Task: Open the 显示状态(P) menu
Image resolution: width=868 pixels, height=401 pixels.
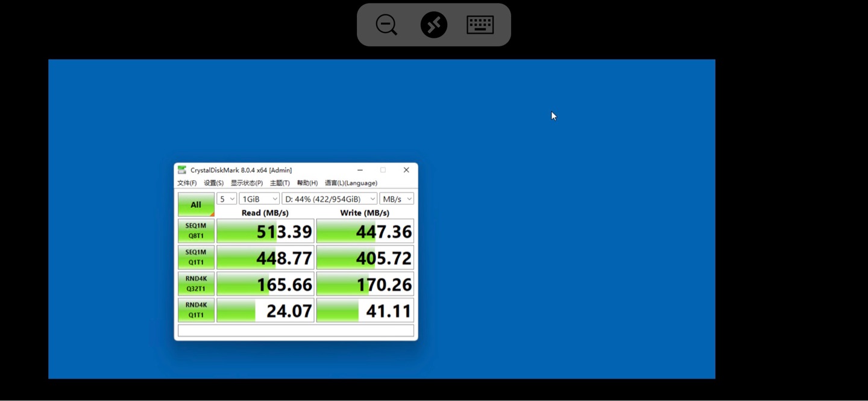Action: pyautogui.click(x=247, y=183)
